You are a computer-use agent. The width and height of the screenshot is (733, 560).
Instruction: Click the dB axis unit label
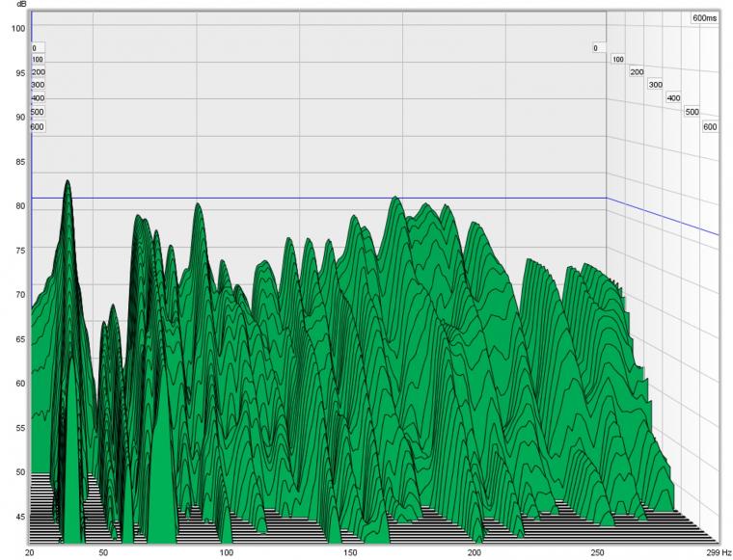pos(20,7)
